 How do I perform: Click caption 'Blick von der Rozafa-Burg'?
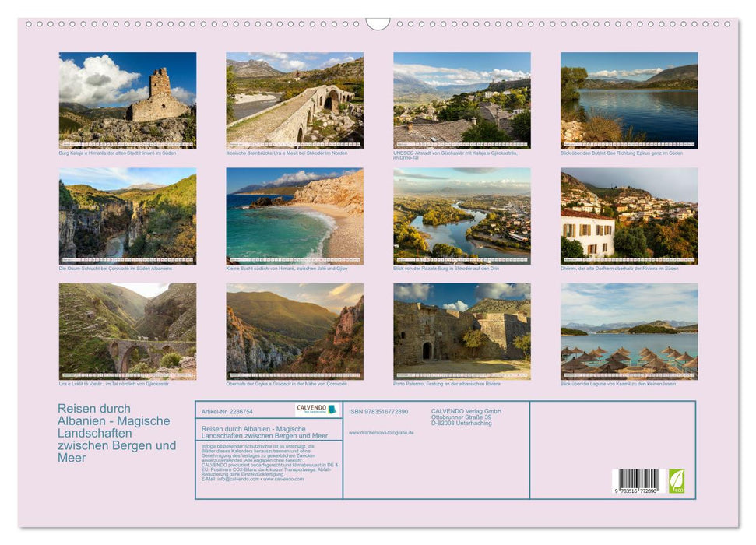(x=446, y=268)
